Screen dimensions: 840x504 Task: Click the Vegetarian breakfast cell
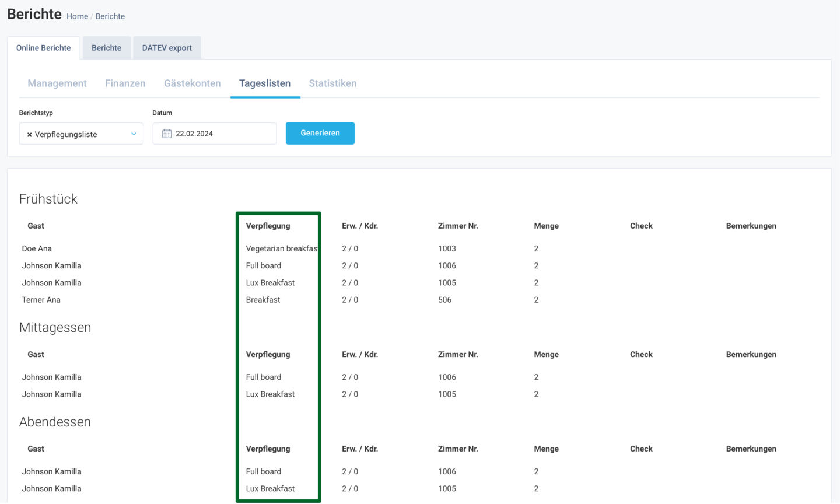point(282,249)
